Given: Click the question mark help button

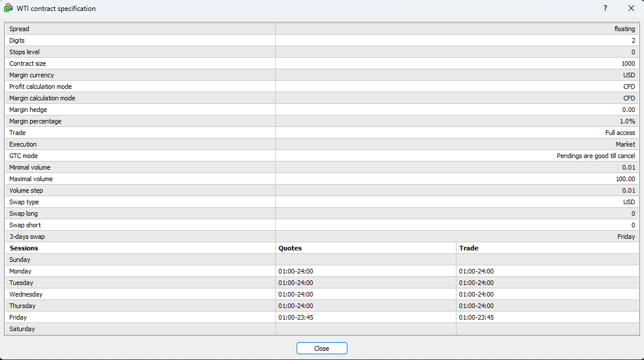Looking at the screenshot, I should 605,9.
